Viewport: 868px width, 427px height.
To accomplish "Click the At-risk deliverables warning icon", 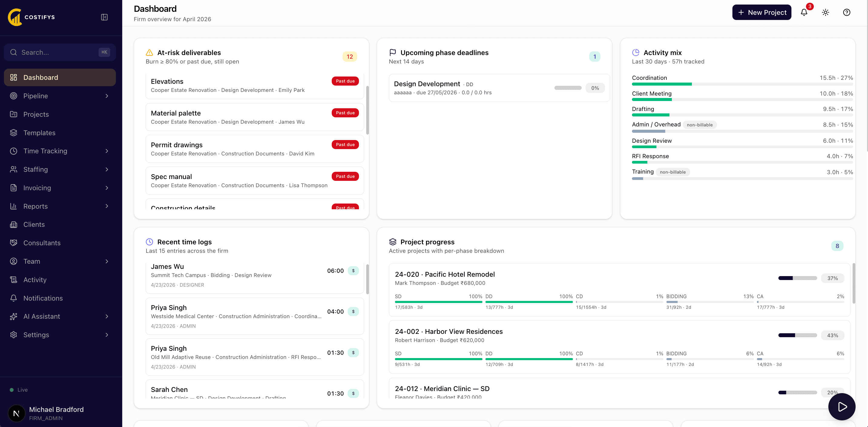I will click(x=149, y=53).
